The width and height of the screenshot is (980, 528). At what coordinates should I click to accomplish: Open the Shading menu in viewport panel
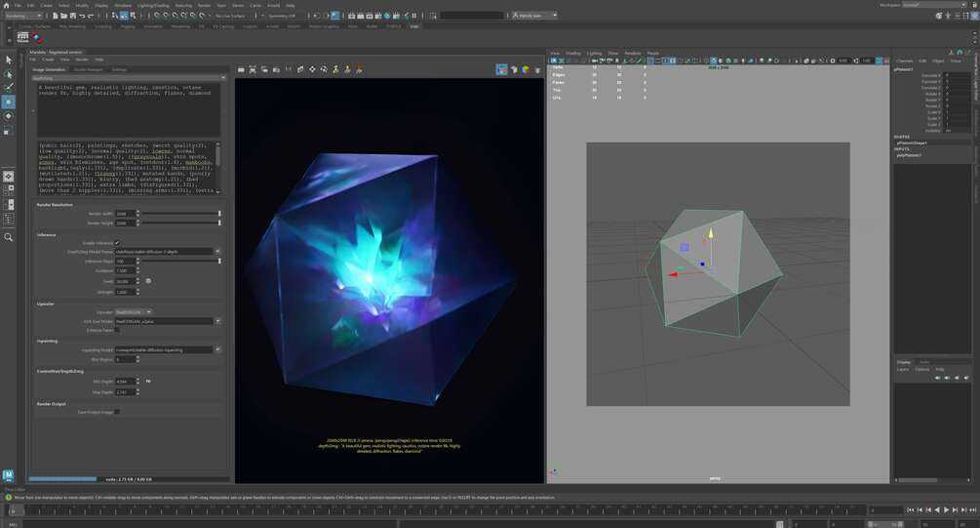(573, 53)
